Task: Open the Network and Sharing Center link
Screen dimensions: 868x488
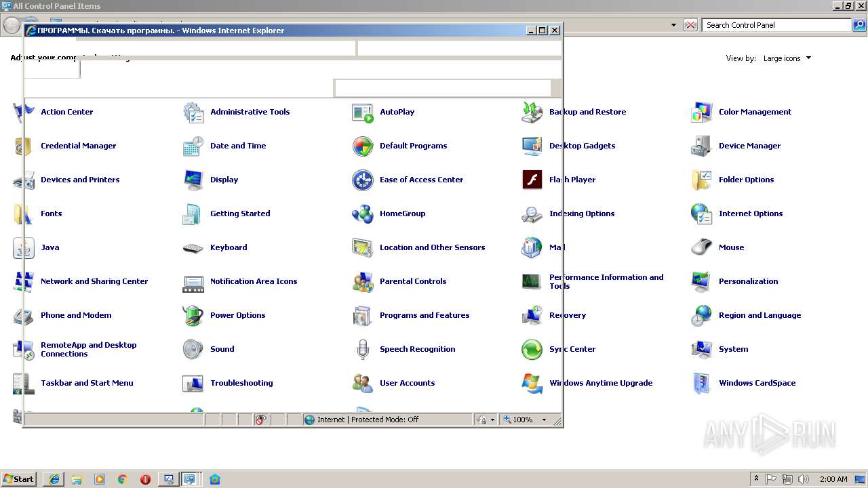Action: [x=94, y=281]
